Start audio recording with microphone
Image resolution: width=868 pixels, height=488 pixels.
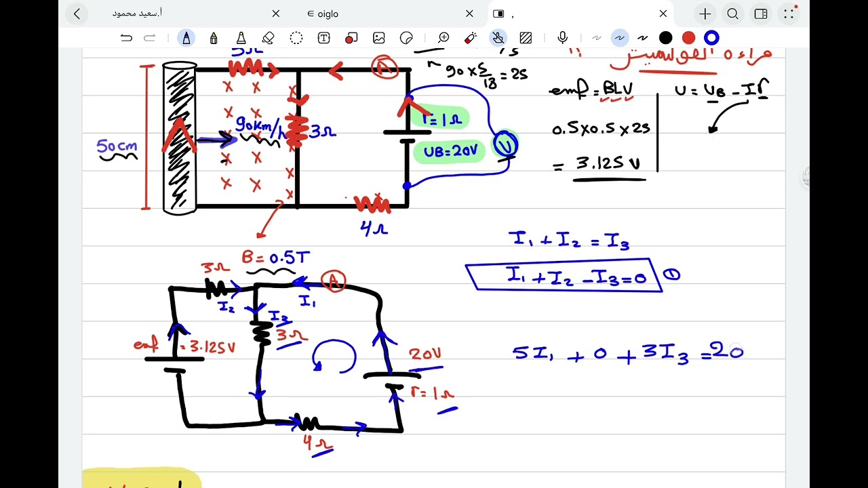pos(562,38)
